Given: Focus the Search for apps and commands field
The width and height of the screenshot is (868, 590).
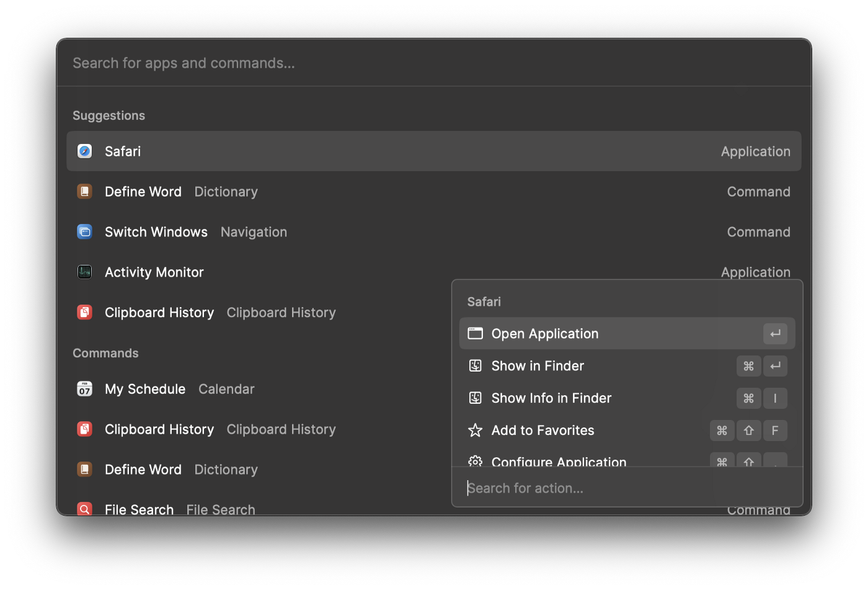Looking at the screenshot, I should tap(434, 63).
